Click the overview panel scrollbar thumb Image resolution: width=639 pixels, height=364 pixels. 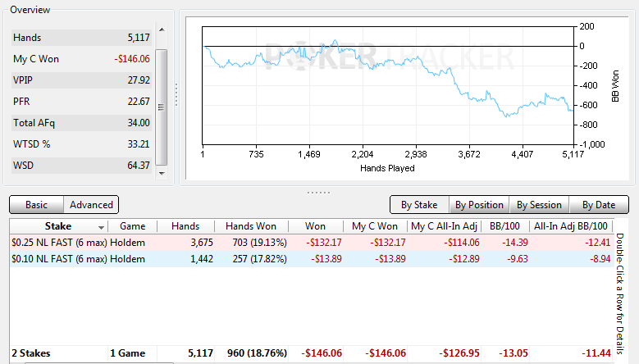pos(162,107)
